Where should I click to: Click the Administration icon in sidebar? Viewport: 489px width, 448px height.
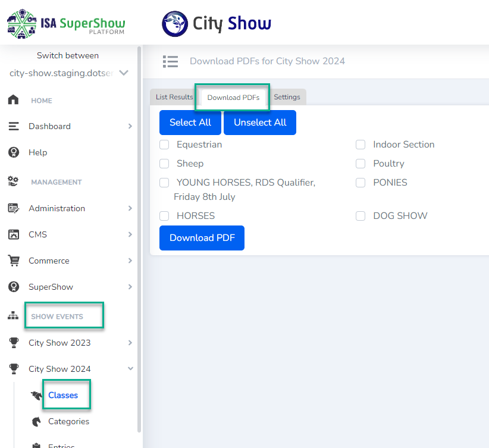tap(13, 208)
